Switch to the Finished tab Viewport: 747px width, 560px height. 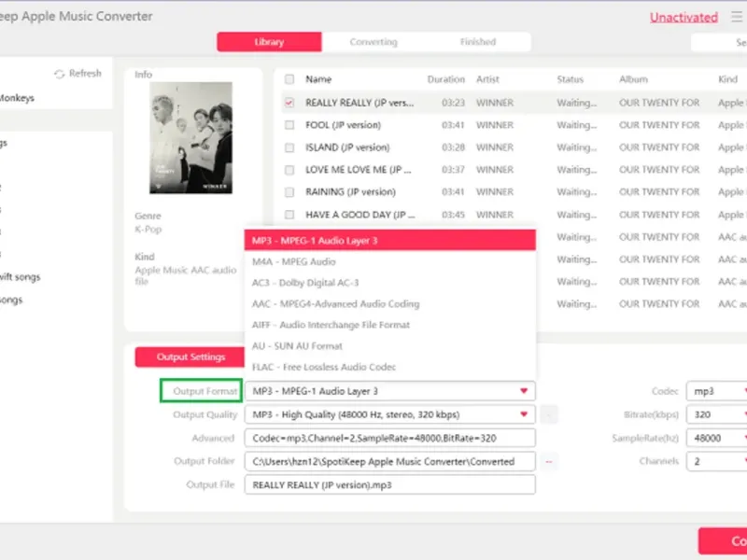click(x=478, y=42)
